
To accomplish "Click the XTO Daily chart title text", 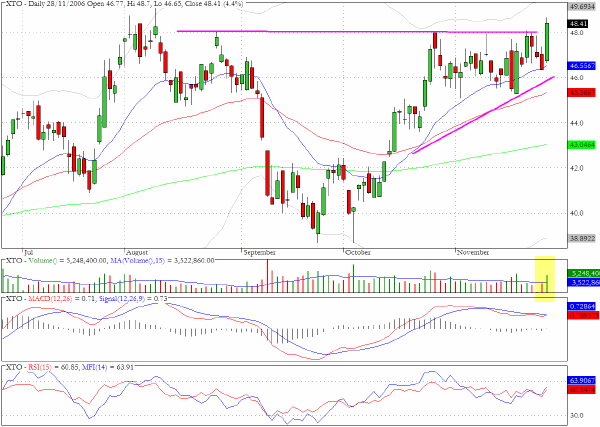I will click(124, 4).
